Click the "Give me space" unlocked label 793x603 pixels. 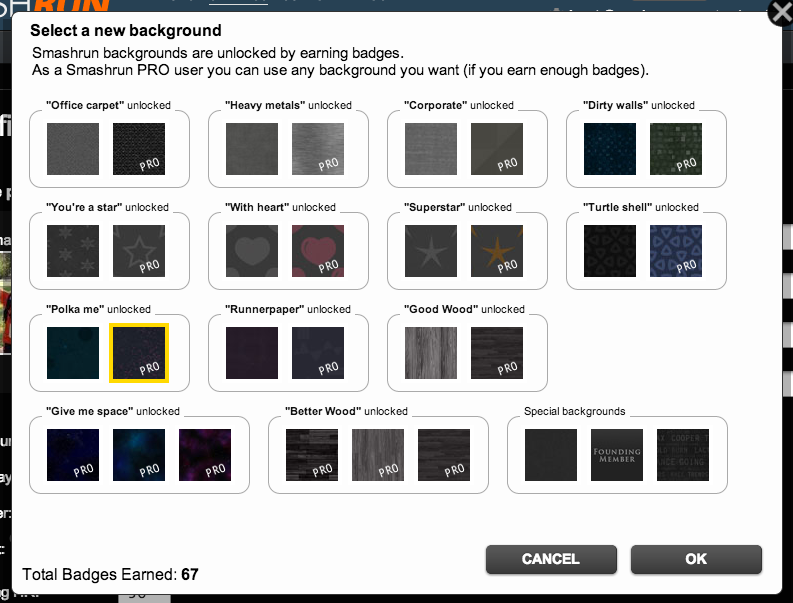113,411
